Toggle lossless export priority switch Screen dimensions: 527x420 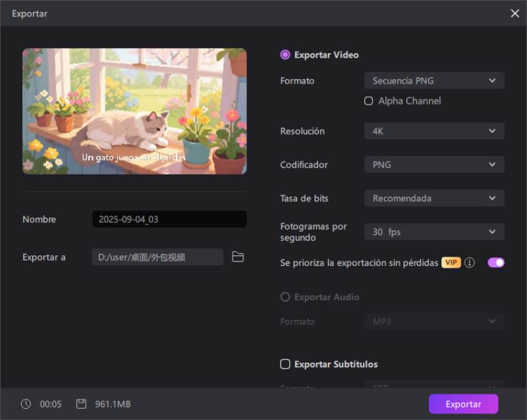[495, 263]
